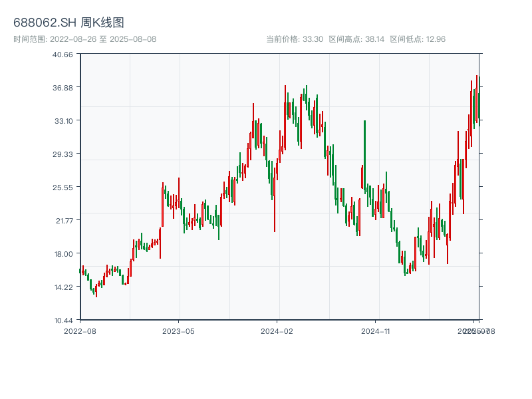Click the long red candle dropping near 2024-02
Image resolution: width=532 pixels, height=399 pixels.
pos(275,200)
